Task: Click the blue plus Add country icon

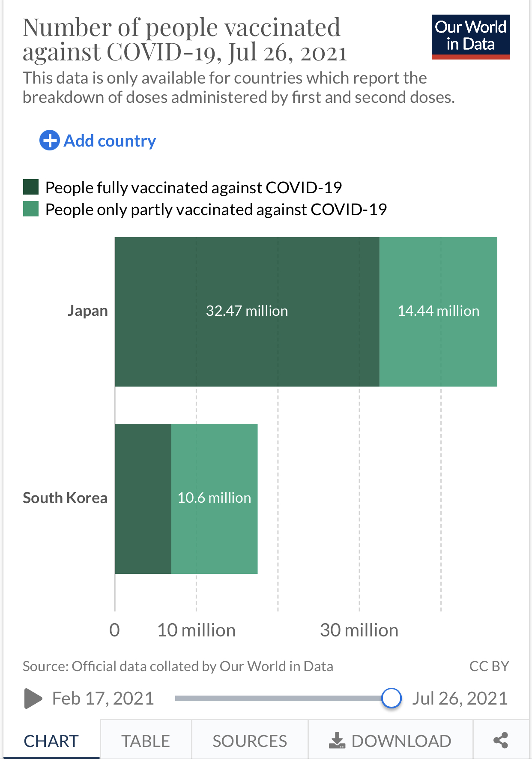Action: tap(49, 140)
